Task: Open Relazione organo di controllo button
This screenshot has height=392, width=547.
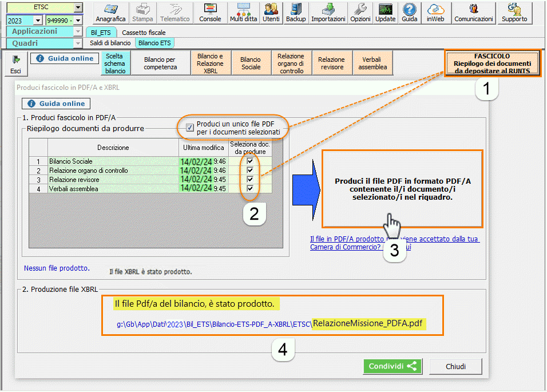Action: coord(291,63)
